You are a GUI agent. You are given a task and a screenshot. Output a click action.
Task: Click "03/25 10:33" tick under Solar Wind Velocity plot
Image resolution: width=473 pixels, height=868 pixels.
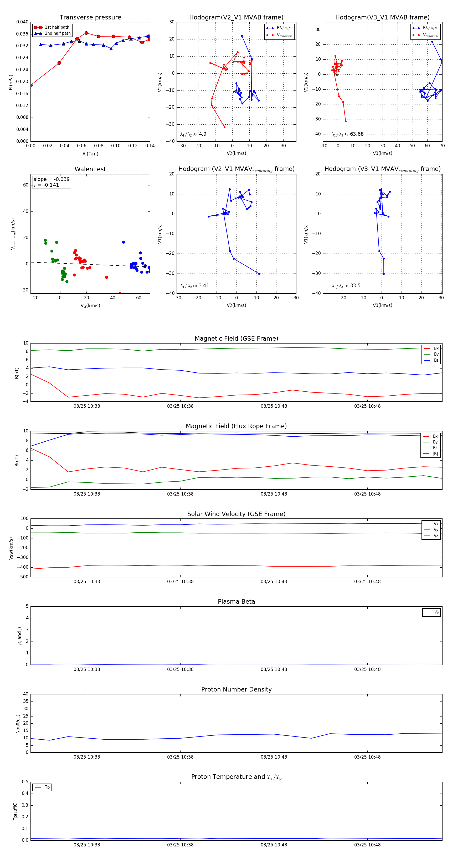(x=87, y=582)
